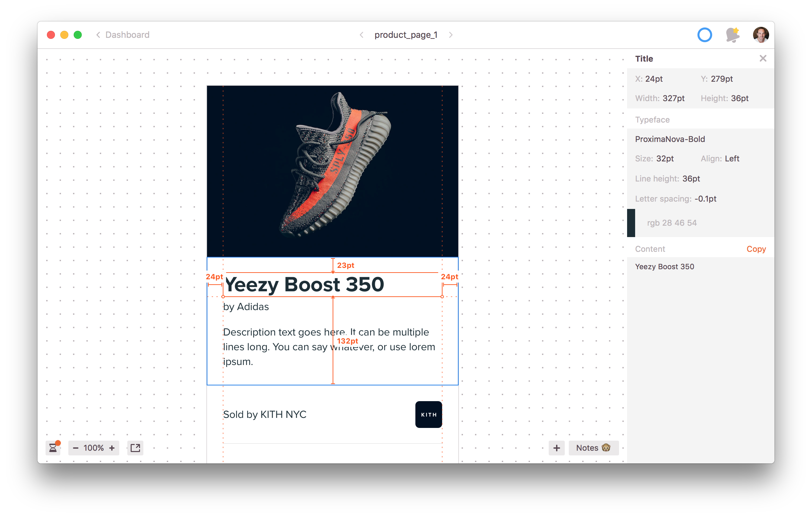Screen dimensions: 812x517
Task: Click the rgb 28 46 54 color swatch
Action: 630,223
